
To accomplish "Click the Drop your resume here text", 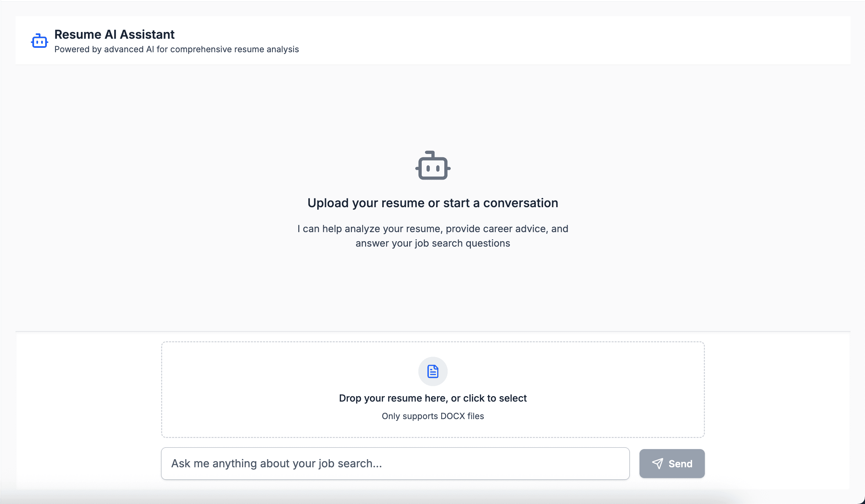I will [433, 398].
